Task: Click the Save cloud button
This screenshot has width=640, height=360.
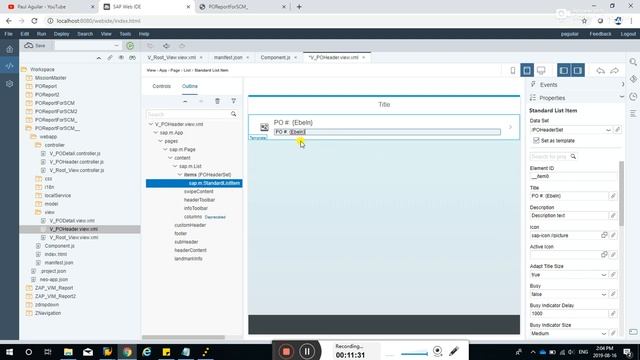Action: 35,46
